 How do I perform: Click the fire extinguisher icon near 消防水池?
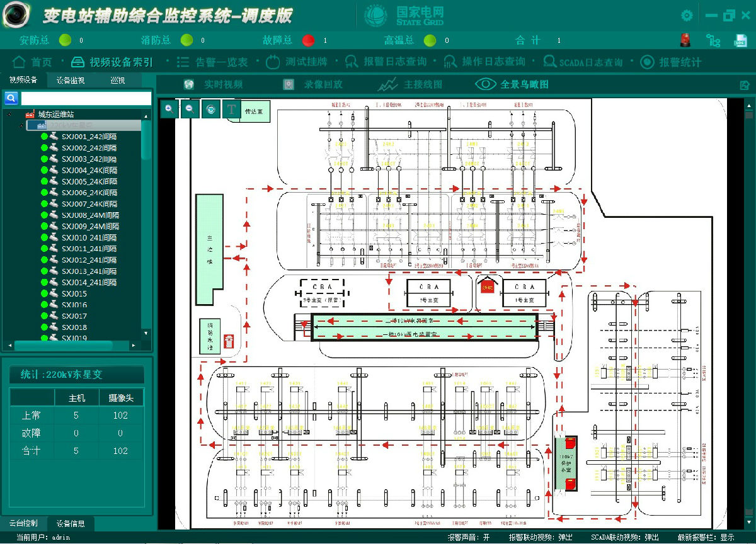(x=228, y=341)
